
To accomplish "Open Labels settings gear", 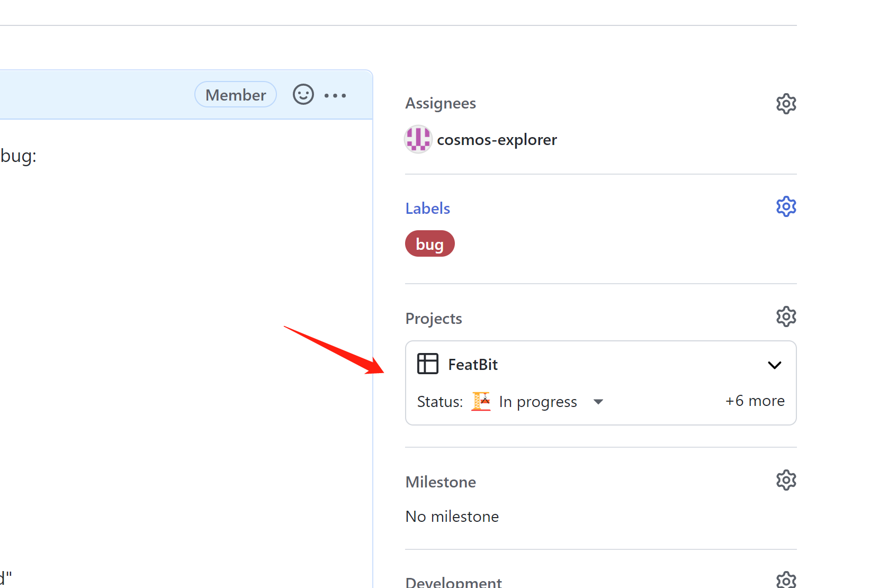I will point(786,206).
